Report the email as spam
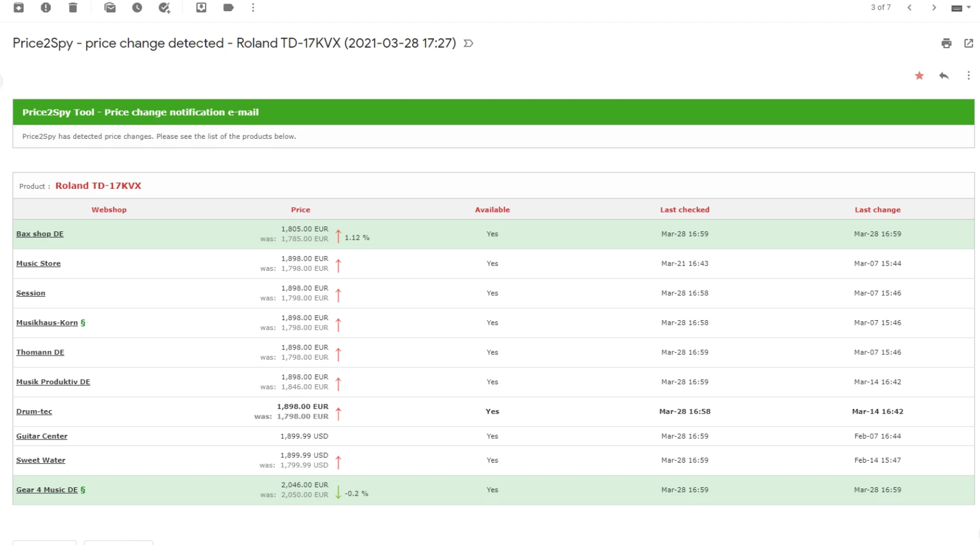This screenshot has width=980, height=545. [45, 8]
